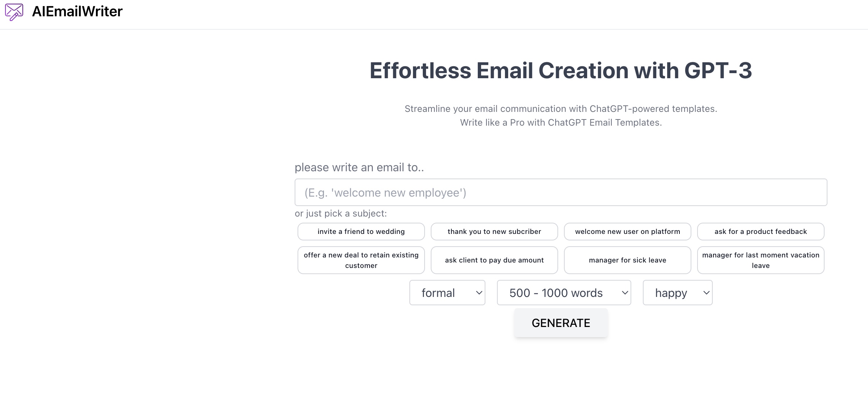This screenshot has height=407, width=868.
Task: Select 'thank you to new subcriber' subject
Action: point(494,231)
